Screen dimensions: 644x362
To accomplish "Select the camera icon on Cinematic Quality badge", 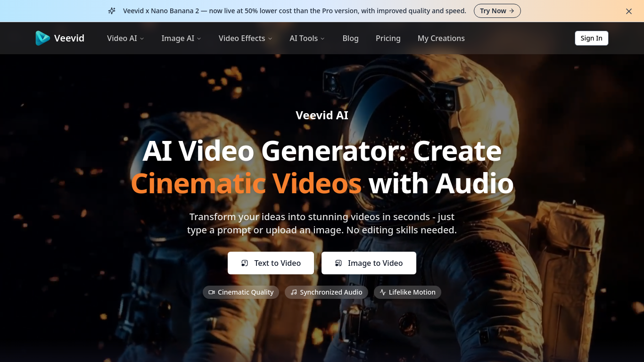I will pyautogui.click(x=211, y=292).
